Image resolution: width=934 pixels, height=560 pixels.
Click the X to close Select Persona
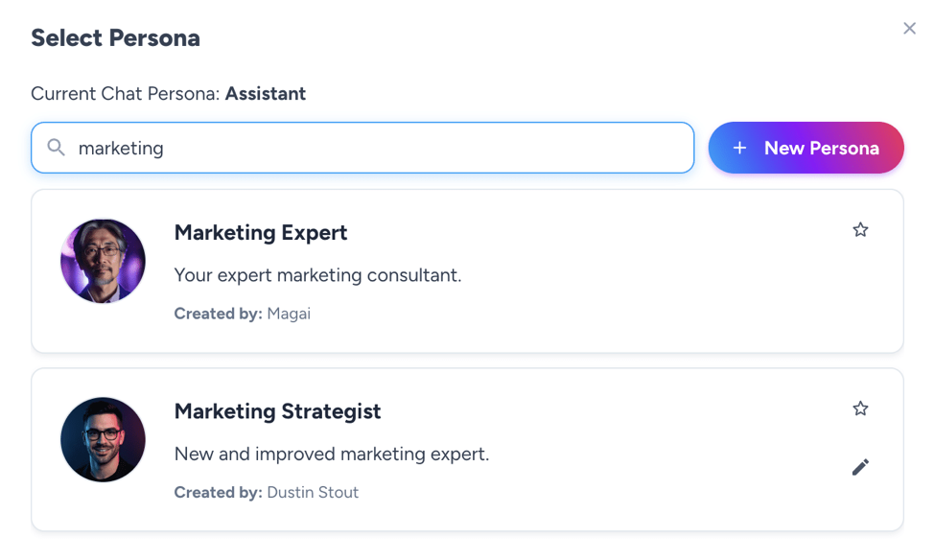point(909,28)
